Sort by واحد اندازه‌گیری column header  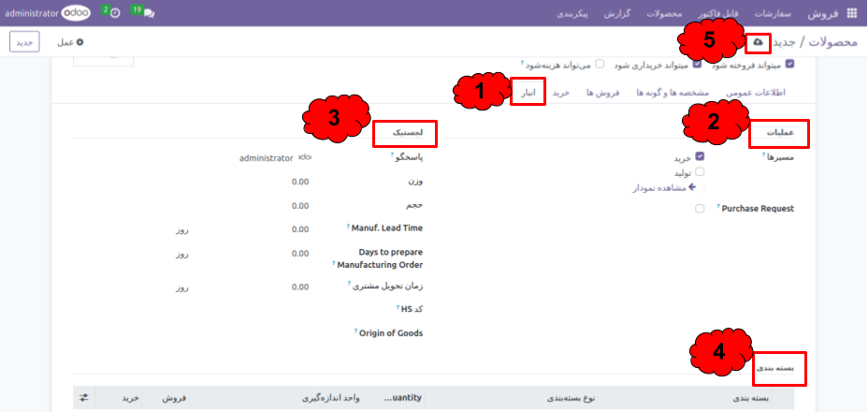[331, 398]
